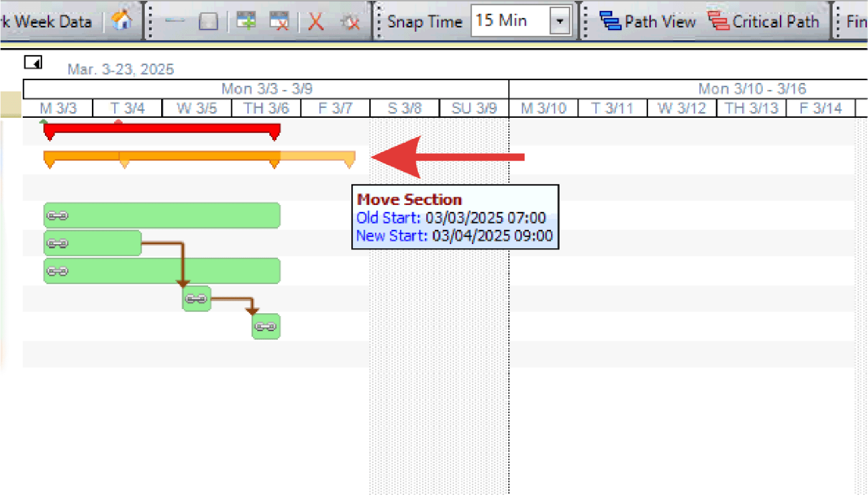Screen dimensions: 868x495
Task: Click the topmost long green task bar
Action: pos(162,216)
